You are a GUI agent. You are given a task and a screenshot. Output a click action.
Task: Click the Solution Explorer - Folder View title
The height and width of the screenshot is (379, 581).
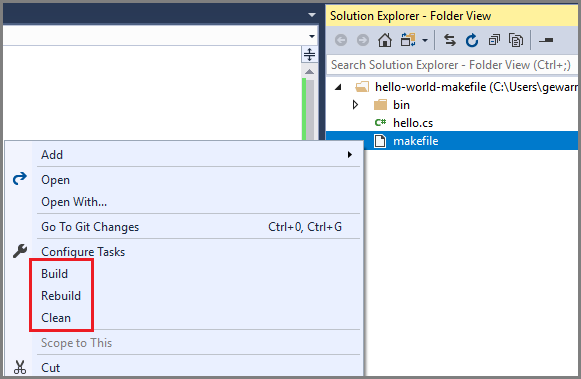[411, 16]
